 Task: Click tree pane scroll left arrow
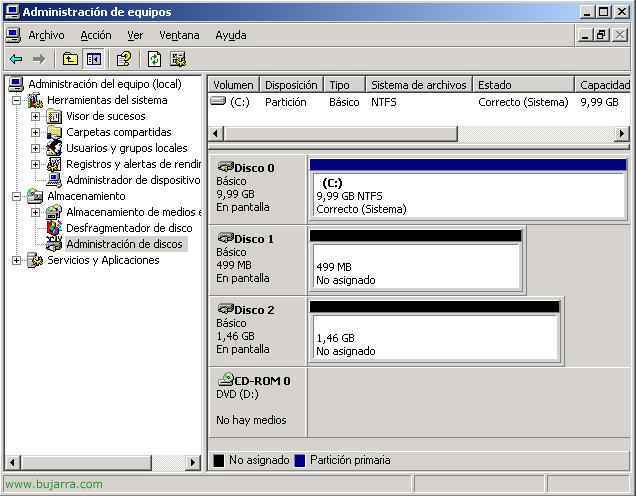pos(13,462)
